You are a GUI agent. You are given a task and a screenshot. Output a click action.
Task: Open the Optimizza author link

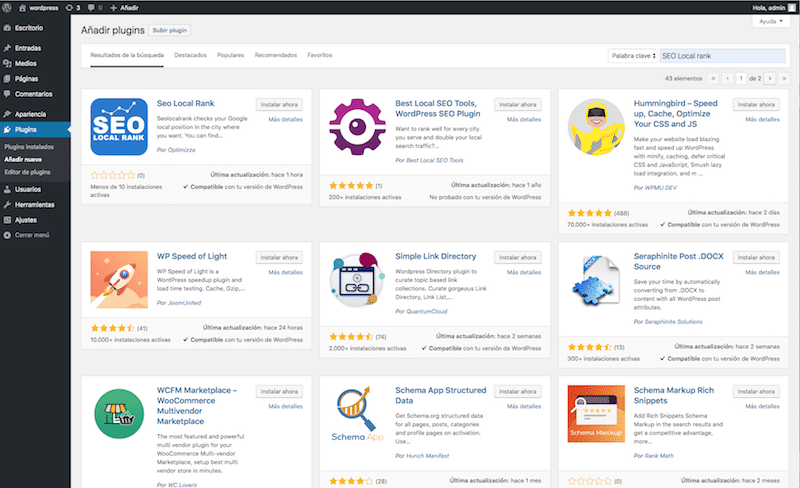pos(182,150)
